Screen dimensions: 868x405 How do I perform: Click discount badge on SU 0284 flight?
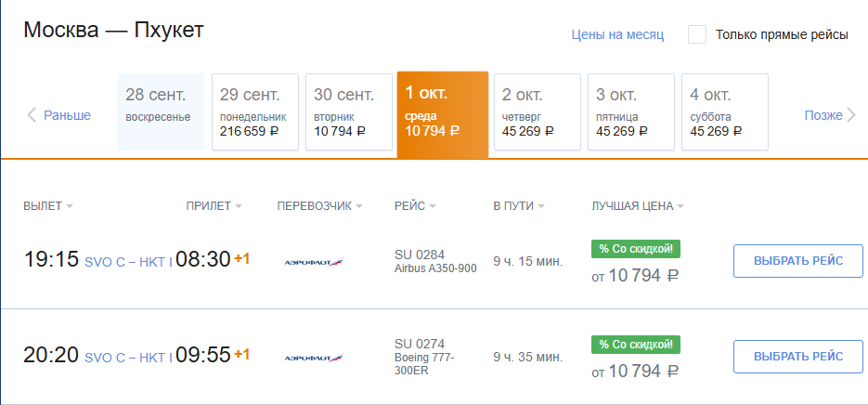coord(636,248)
